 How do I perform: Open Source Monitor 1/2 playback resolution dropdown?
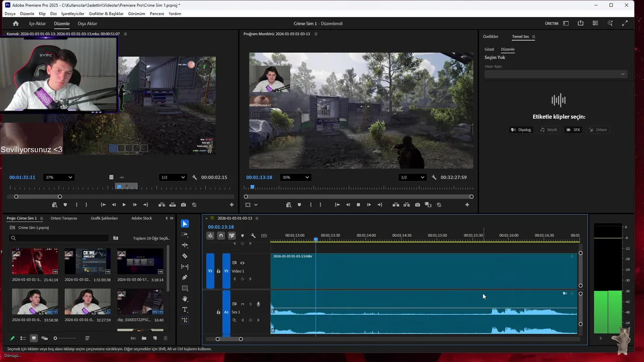173,177
